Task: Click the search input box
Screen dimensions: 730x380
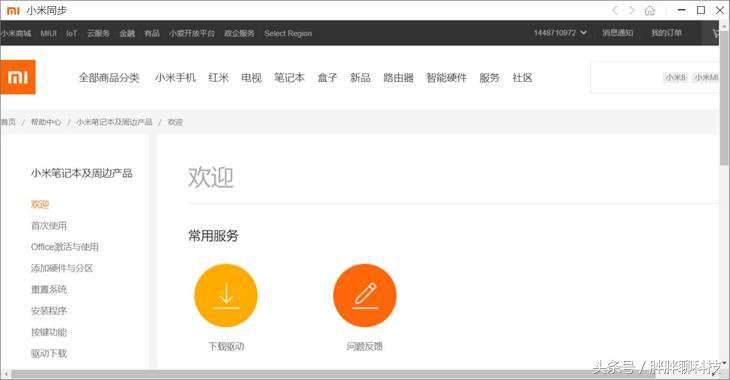Action: pos(656,77)
